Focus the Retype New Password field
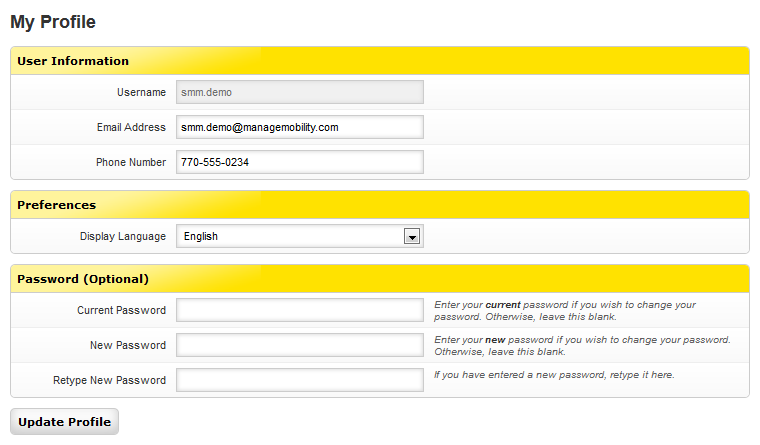This screenshot has width=760, height=445. [x=300, y=380]
